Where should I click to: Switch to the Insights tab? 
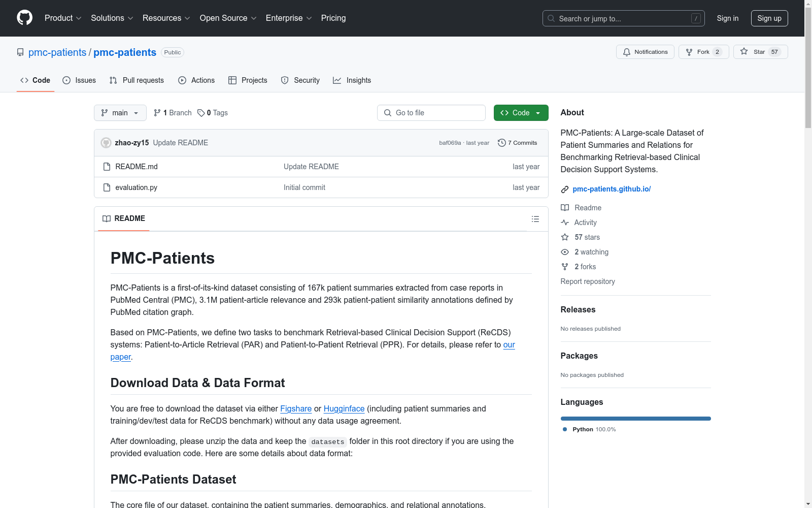(352, 80)
